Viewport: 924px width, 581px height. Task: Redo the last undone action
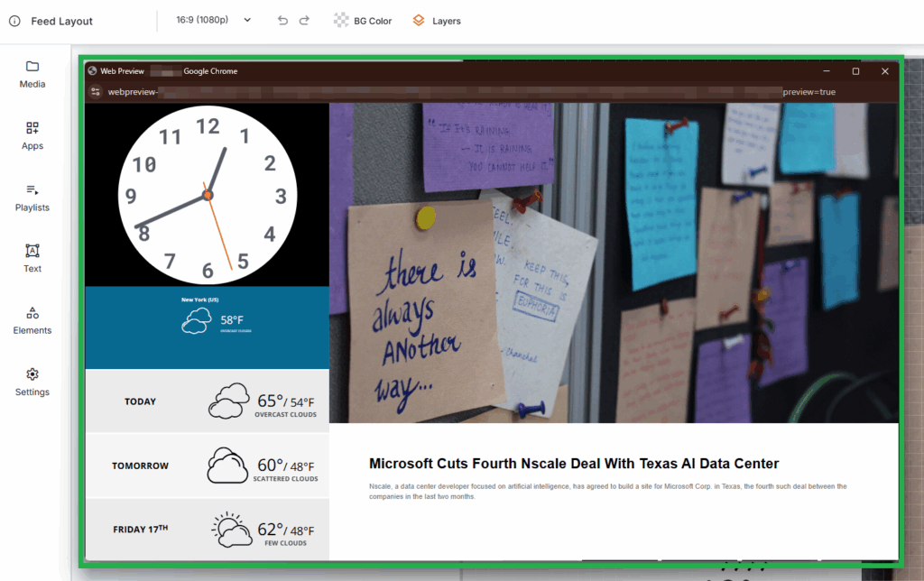coord(304,21)
